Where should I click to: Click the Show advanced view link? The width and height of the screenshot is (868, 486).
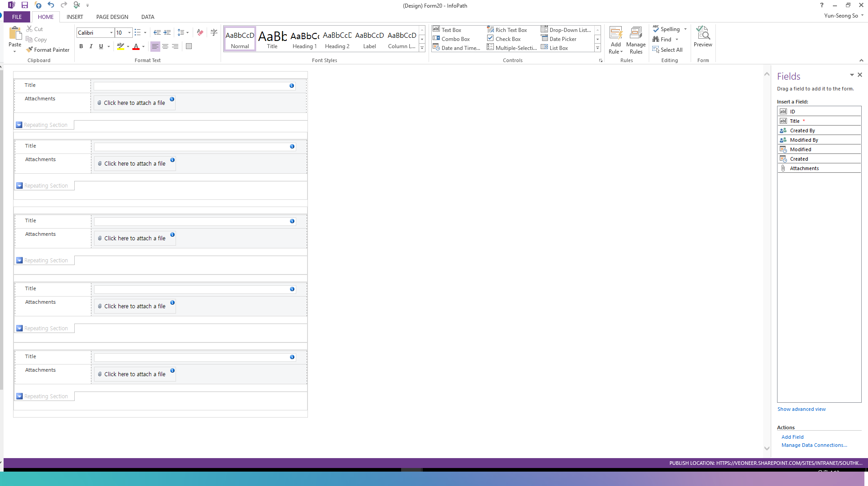pos(801,409)
